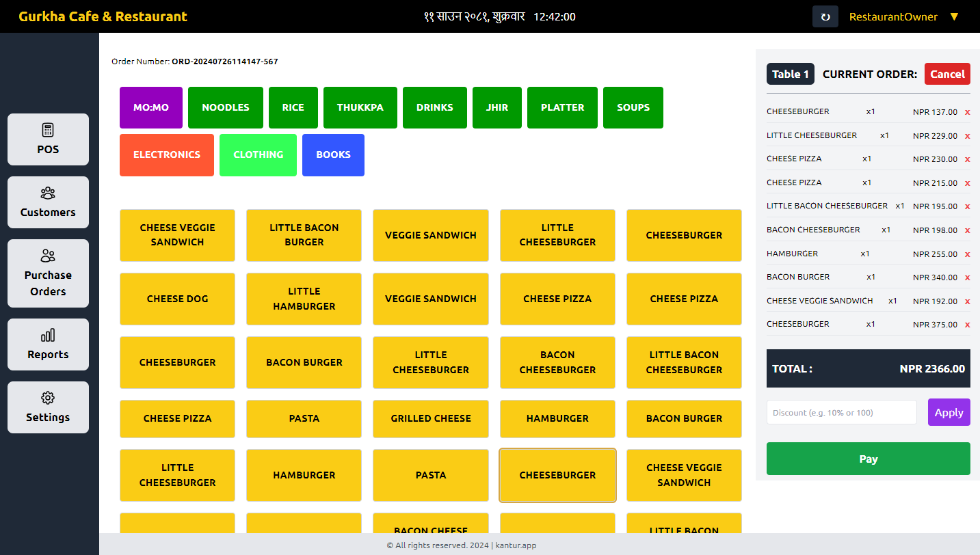Viewport: 980px width, 555px height.
Task: Click order number ORD-20240726114147-567
Action: (225, 62)
